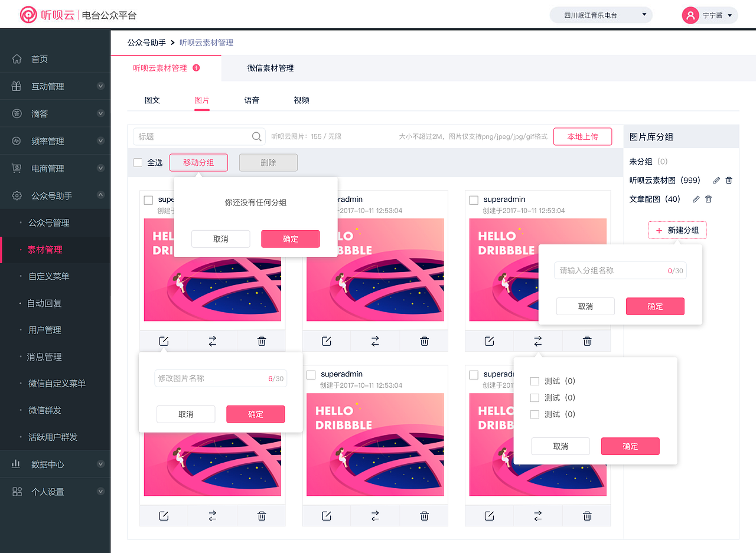The height and width of the screenshot is (553, 756).
Task: Collapse 公众号助手 using its chevron
Action: pyautogui.click(x=100, y=195)
